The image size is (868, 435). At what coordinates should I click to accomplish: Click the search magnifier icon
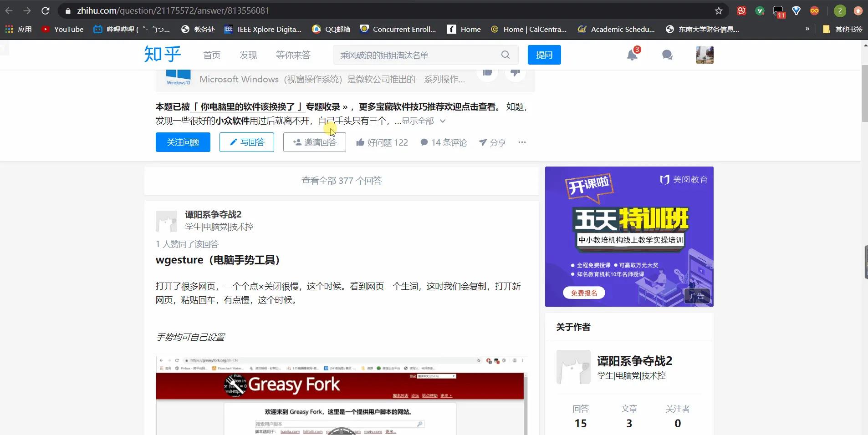(x=505, y=55)
